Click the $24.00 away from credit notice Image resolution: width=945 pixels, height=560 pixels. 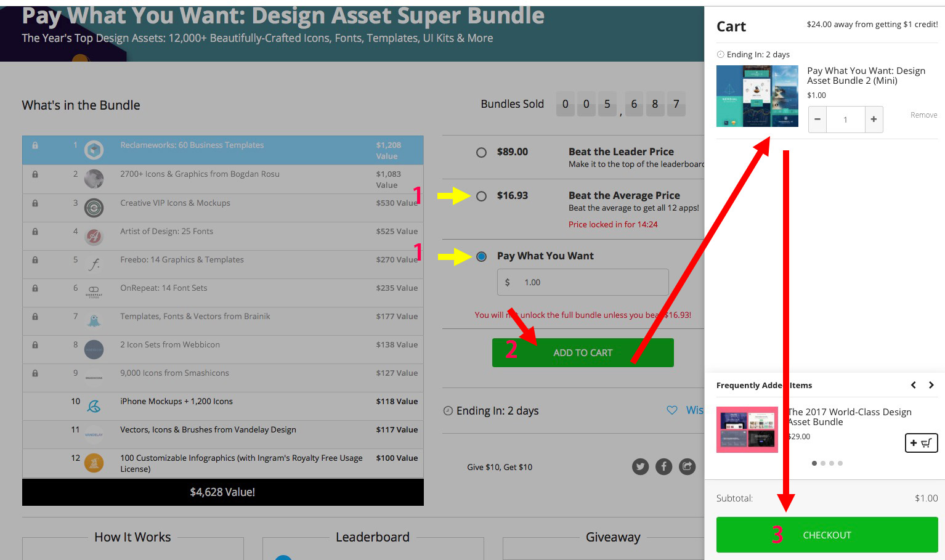[x=872, y=25]
